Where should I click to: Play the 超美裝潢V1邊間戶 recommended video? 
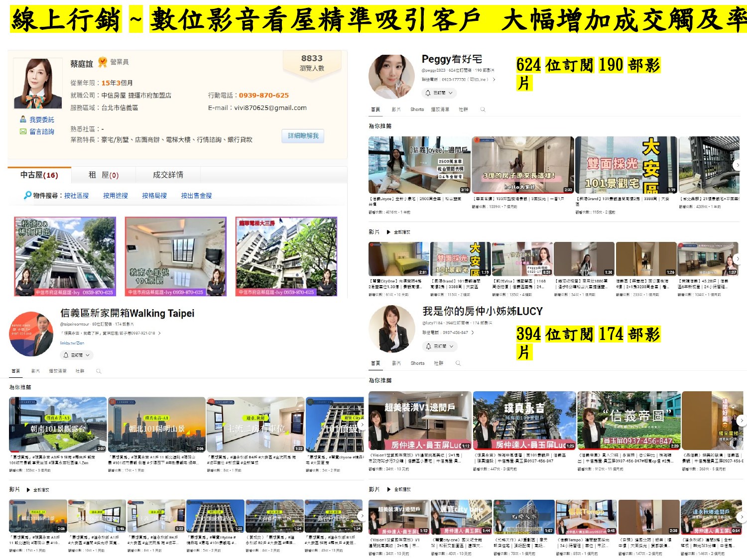(x=420, y=421)
